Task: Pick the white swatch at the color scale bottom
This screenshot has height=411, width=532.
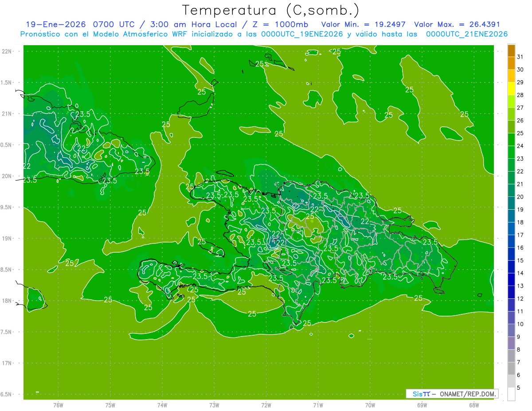Action: 511,394
